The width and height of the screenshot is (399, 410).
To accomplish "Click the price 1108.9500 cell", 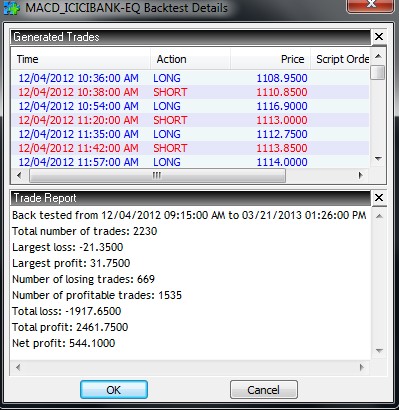I will coord(282,78).
